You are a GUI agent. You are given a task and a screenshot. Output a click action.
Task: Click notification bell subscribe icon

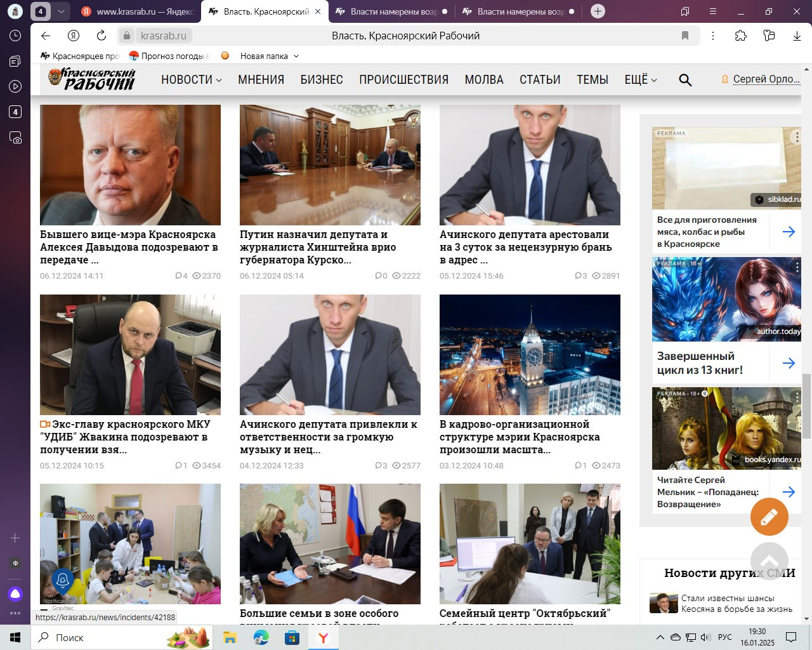click(x=63, y=580)
